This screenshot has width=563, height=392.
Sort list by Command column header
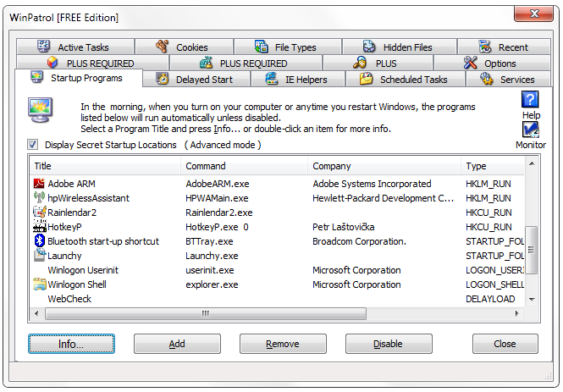tap(244, 166)
